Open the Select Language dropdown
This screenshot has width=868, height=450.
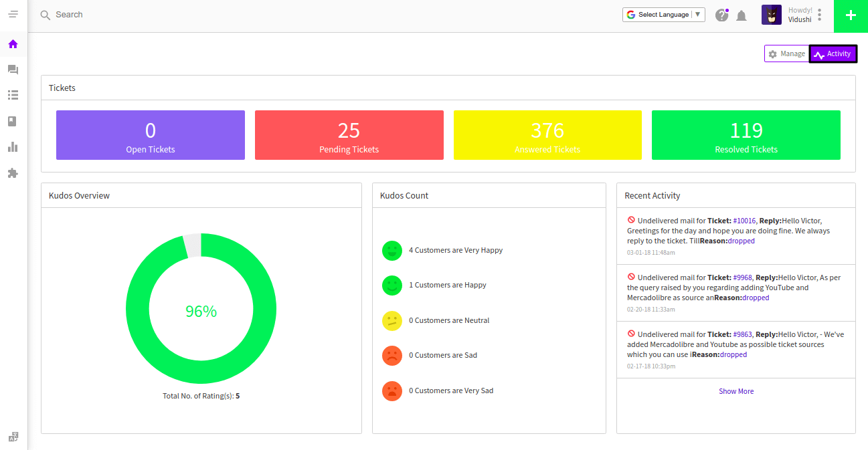click(x=664, y=15)
